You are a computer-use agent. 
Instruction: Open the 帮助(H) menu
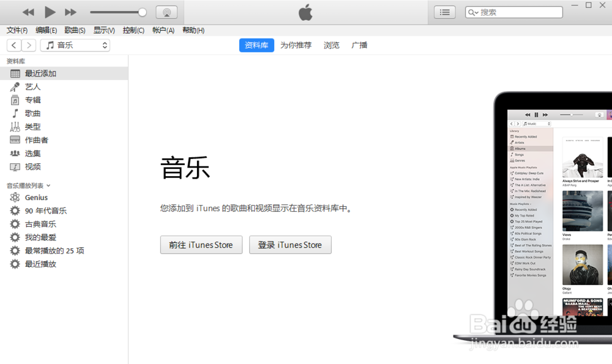pos(193,31)
